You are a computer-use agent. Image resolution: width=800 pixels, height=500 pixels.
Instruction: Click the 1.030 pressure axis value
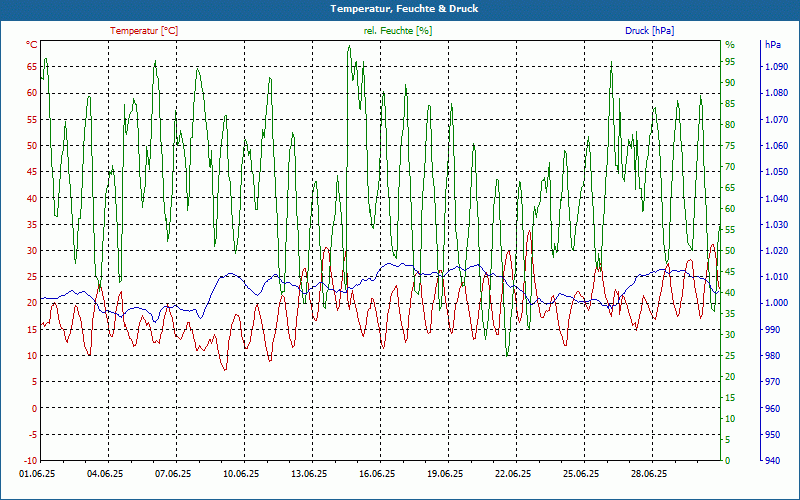[x=776, y=224]
